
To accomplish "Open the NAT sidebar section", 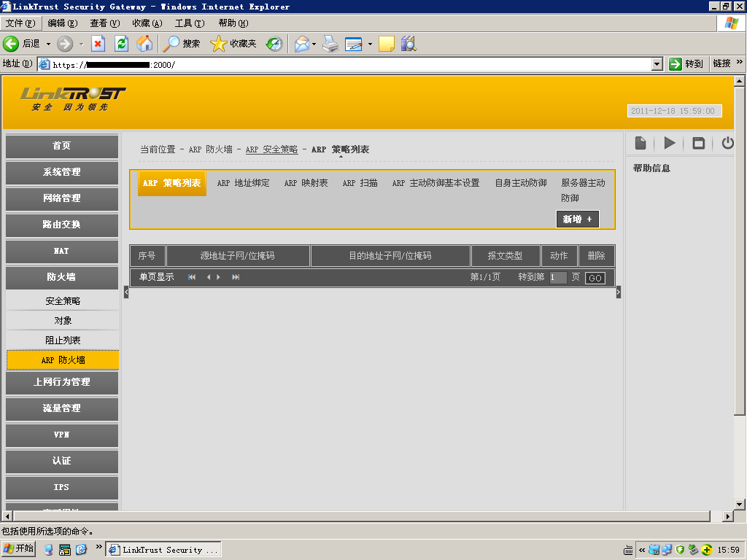I will (x=62, y=252).
